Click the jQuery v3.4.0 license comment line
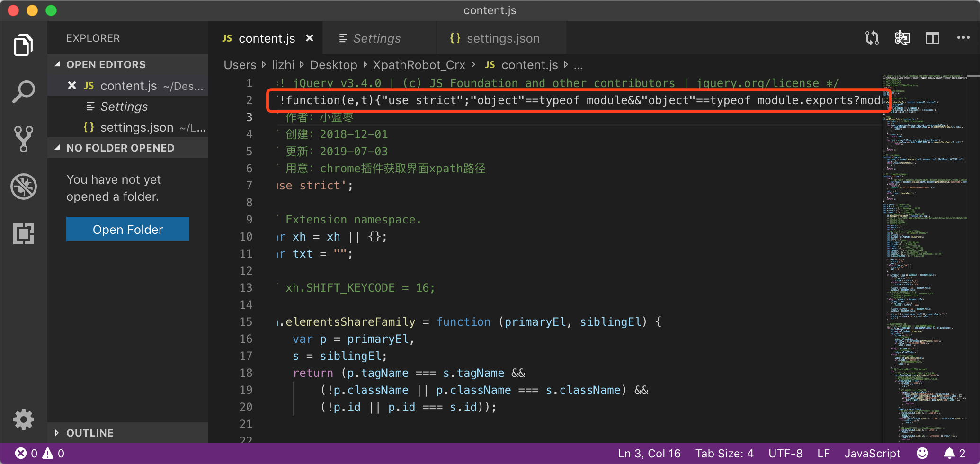Viewport: 980px width, 464px height. 559,83
